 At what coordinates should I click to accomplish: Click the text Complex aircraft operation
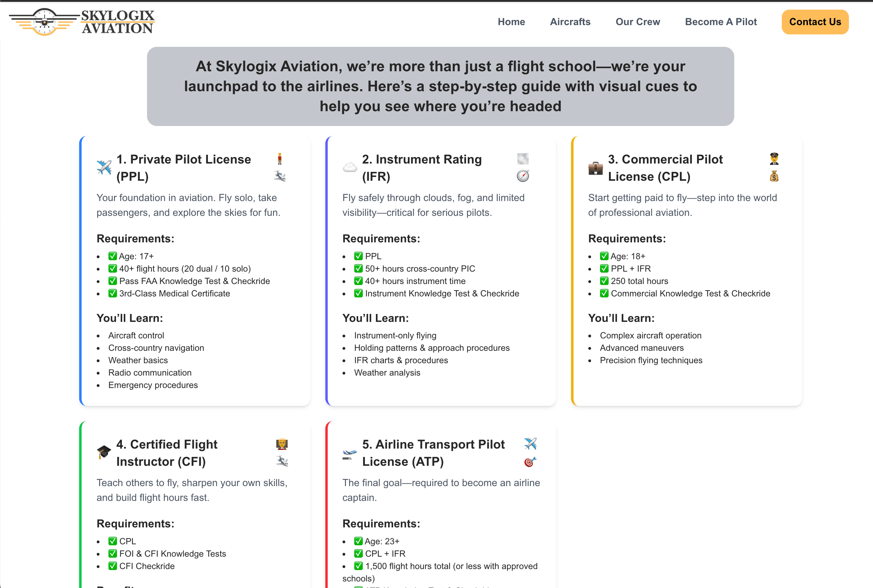coord(650,335)
